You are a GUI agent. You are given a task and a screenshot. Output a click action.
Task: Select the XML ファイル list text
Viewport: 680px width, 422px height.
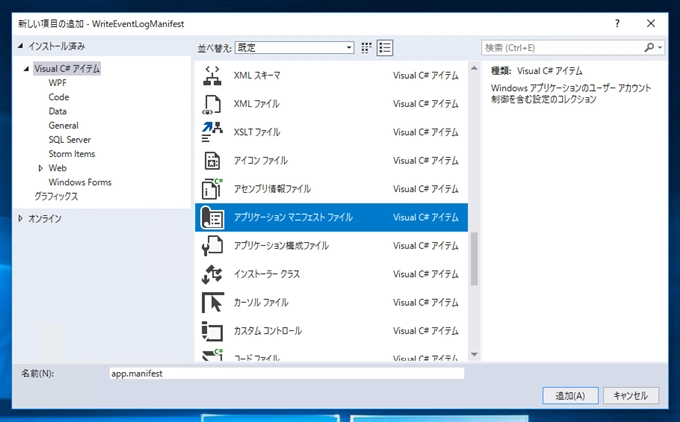[x=256, y=104]
